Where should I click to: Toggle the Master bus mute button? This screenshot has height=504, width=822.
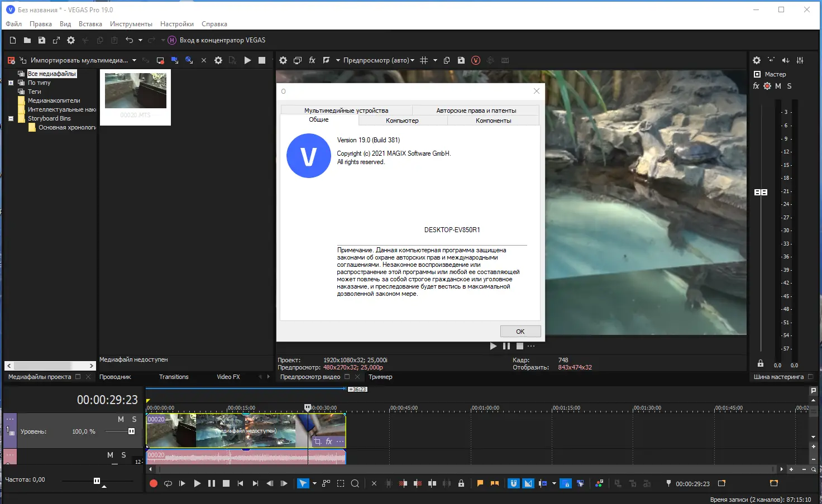(x=778, y=86)
